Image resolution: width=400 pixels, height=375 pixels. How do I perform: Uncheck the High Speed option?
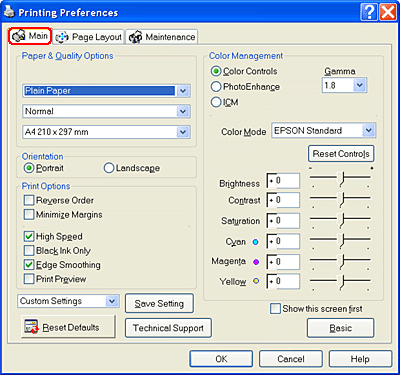[29, 236]
